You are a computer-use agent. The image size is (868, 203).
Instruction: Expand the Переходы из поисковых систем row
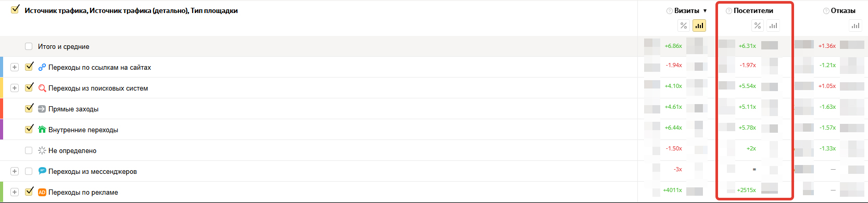click(15, 88)
